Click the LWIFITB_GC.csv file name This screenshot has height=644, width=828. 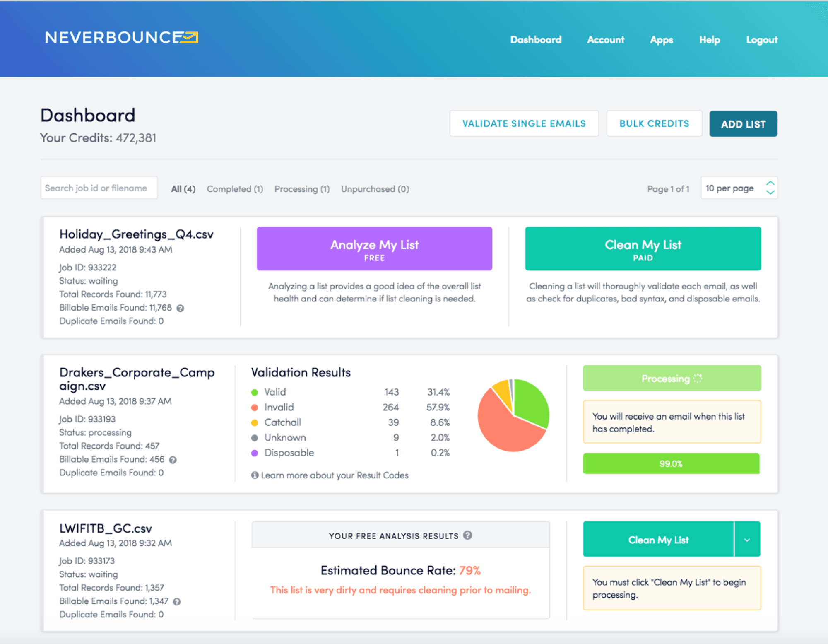tap(106, 528)
